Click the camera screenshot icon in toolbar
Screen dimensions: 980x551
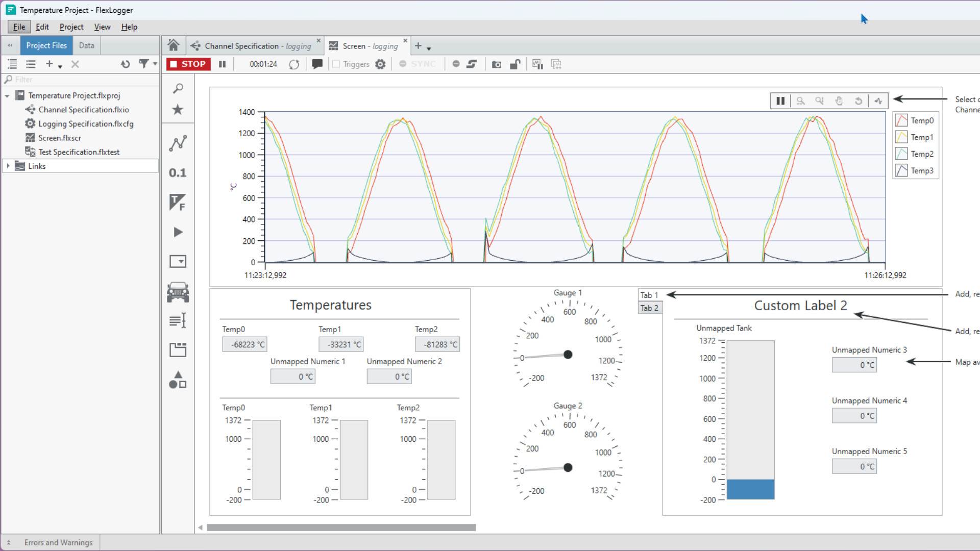(x=496, y=64)
